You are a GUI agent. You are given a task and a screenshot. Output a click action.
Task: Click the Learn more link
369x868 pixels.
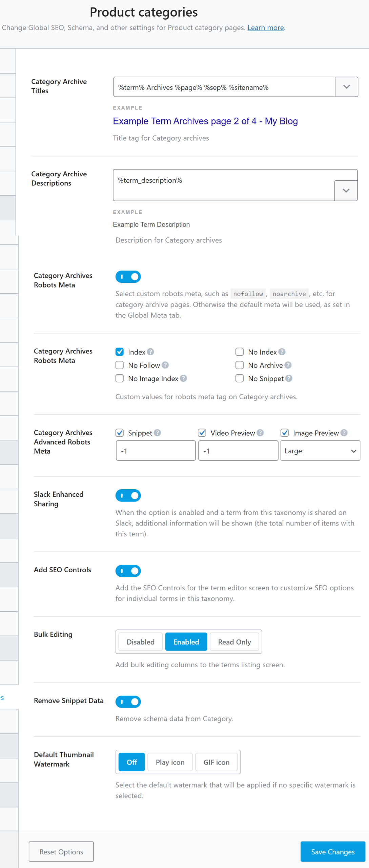point(266,28)
